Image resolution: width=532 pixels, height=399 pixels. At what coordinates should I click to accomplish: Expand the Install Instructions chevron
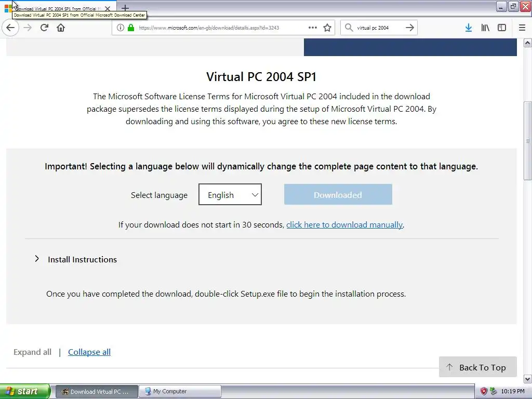click(37, 259)
